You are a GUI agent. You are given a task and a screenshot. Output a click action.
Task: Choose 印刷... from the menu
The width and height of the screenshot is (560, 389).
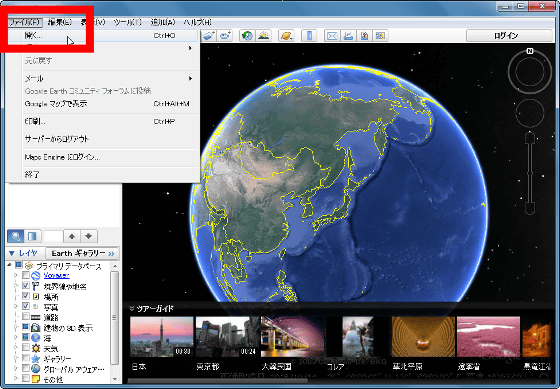click(110, 122)
